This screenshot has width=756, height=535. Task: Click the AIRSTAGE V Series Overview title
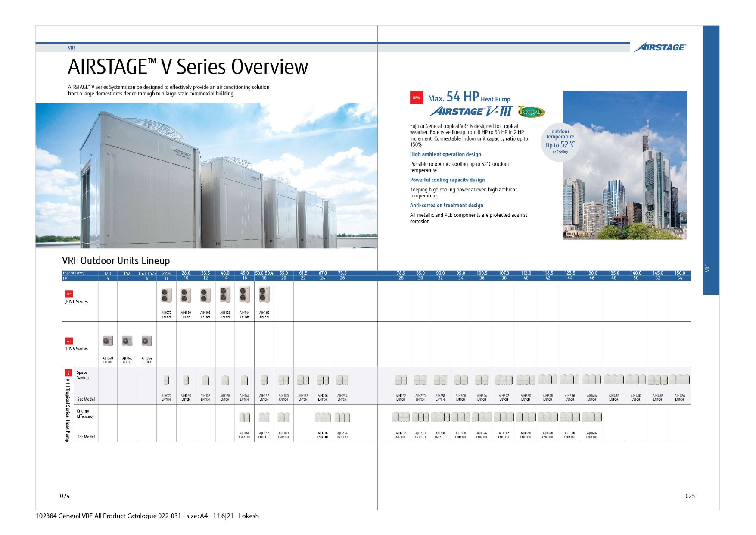[x=188, y=67]
